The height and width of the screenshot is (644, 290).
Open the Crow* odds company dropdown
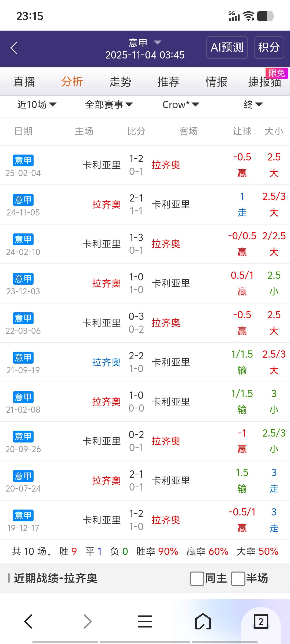point(181,104)
